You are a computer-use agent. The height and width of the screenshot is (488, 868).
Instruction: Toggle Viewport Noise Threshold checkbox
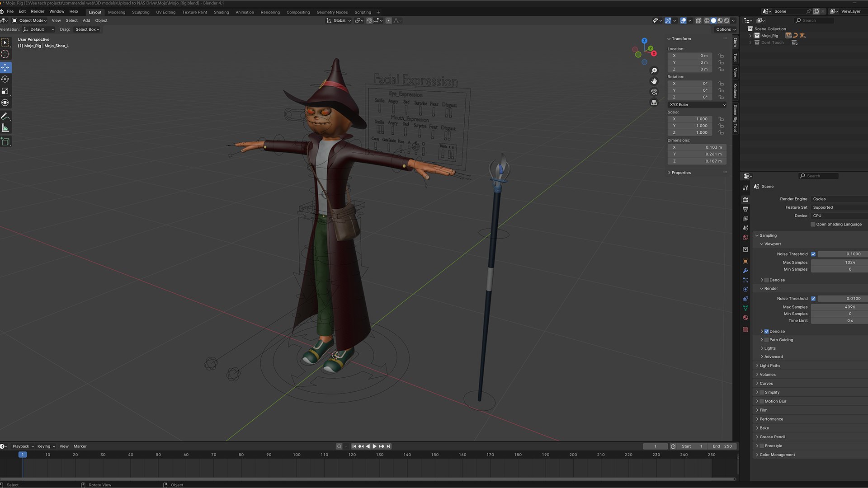click(x=813, y=254)
